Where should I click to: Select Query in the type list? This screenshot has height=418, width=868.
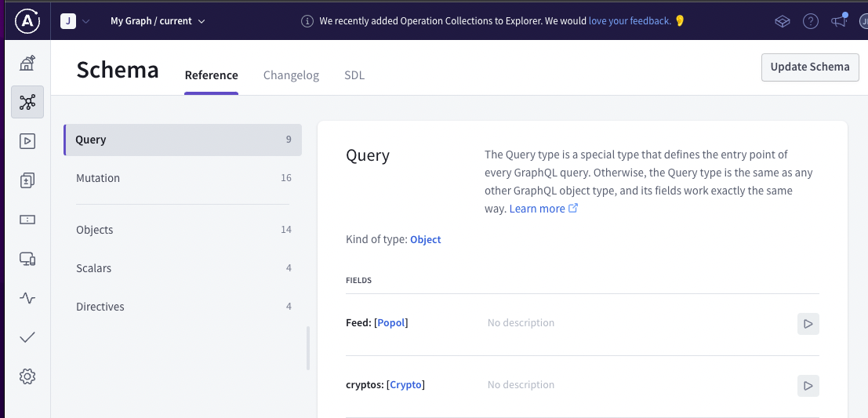point(183,140)
